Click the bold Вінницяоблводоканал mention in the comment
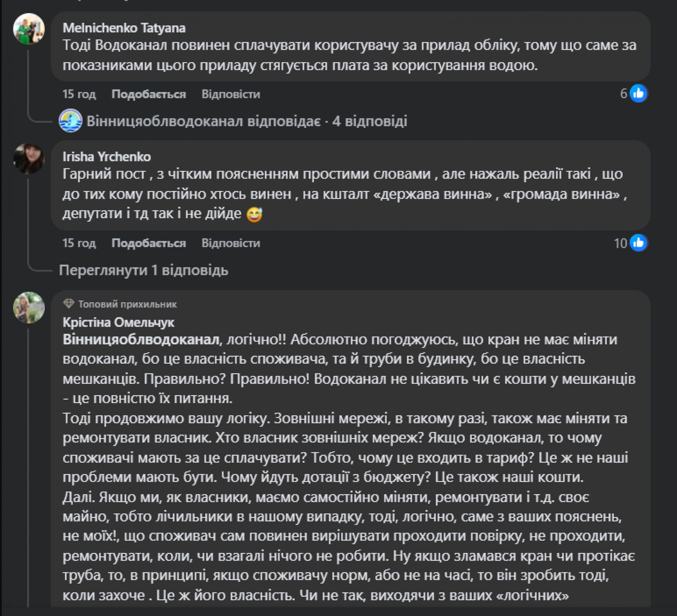This screenshot has height=616, width=677. coord(141,339)
